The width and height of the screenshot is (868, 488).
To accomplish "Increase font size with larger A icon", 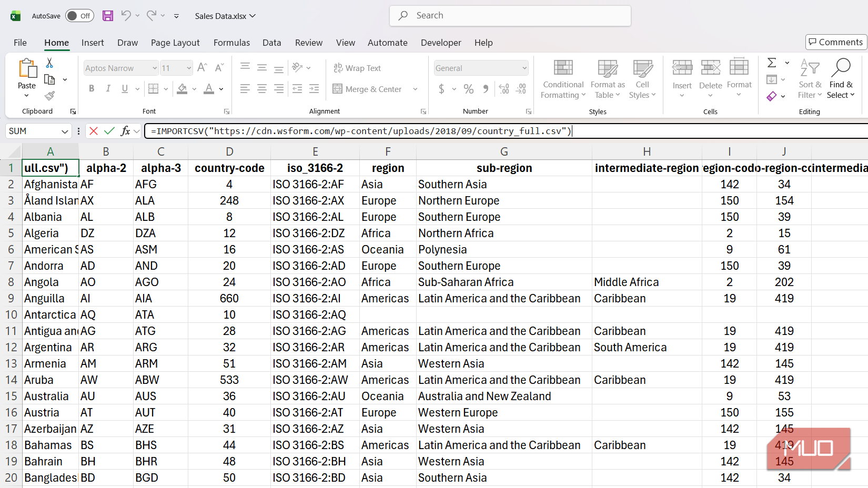I will 202,67.
